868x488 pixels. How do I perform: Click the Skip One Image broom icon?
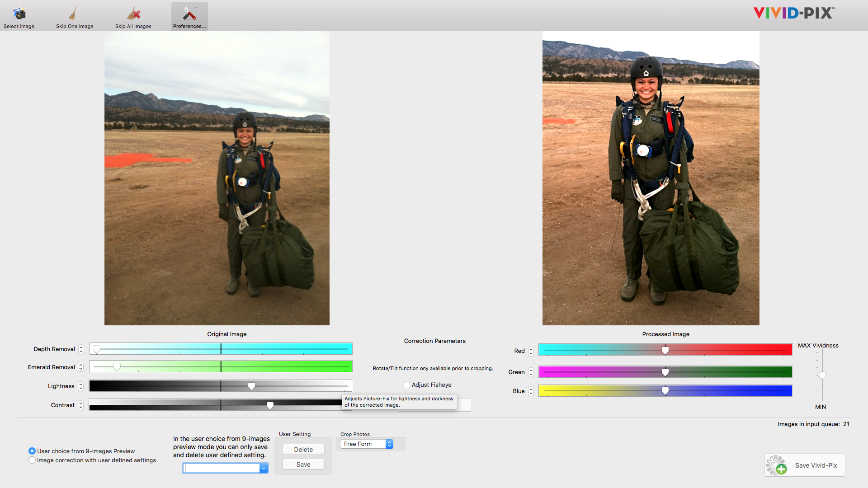[73, 14]
